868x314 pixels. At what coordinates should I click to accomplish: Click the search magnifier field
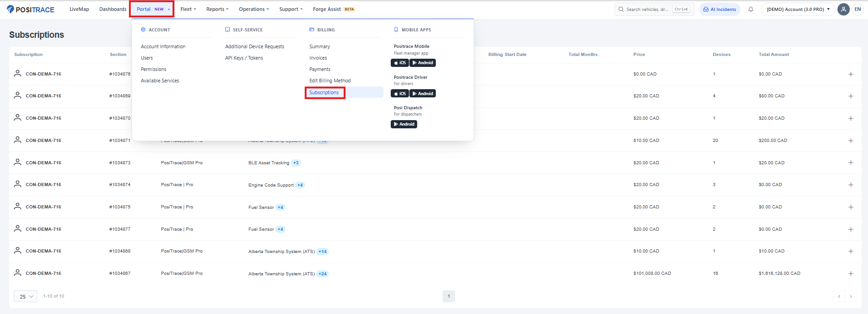654,9
